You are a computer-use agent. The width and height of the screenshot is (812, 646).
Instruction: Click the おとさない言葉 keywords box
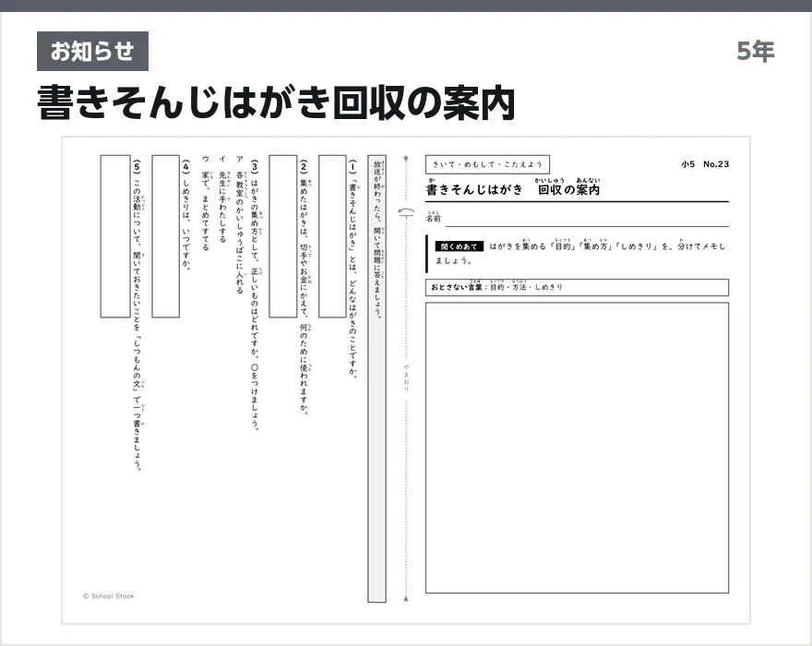tap(577, 288)
